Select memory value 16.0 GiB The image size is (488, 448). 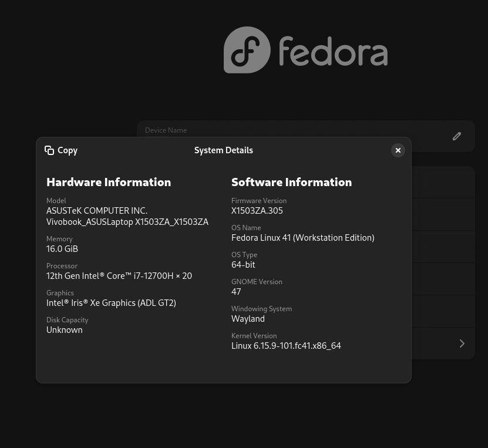point(62,249)
